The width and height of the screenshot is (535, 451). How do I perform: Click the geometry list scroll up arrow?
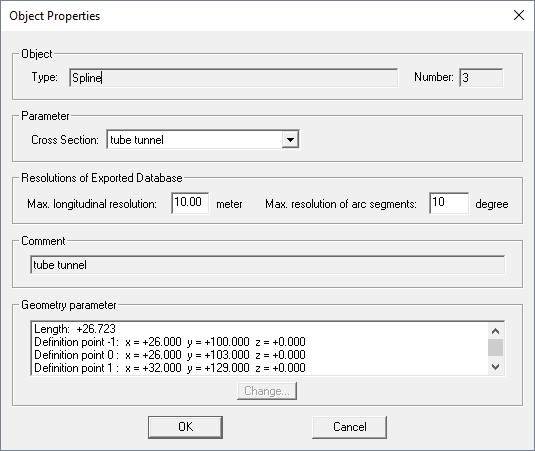[x=496, y=331]
